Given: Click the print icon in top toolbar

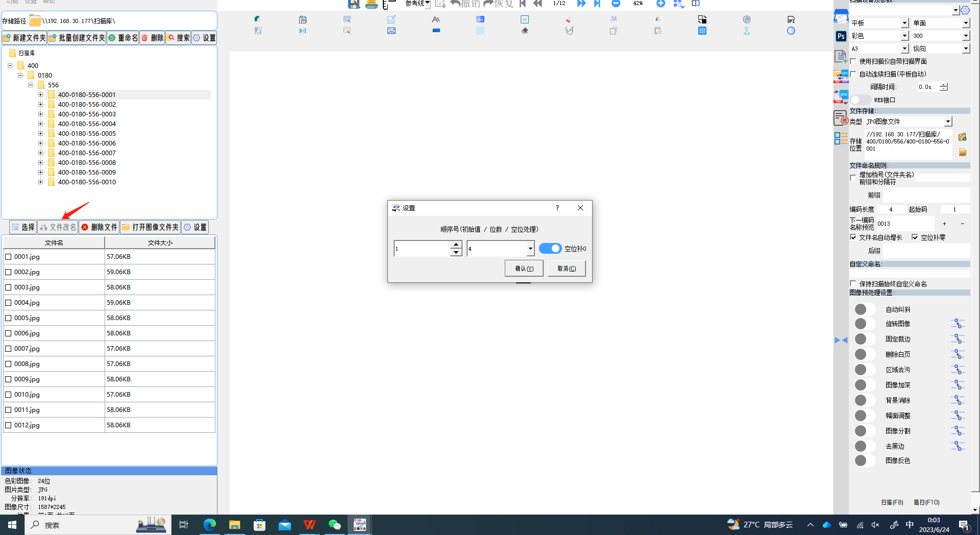Looking at the screenshot, I should tap(371, 4).
